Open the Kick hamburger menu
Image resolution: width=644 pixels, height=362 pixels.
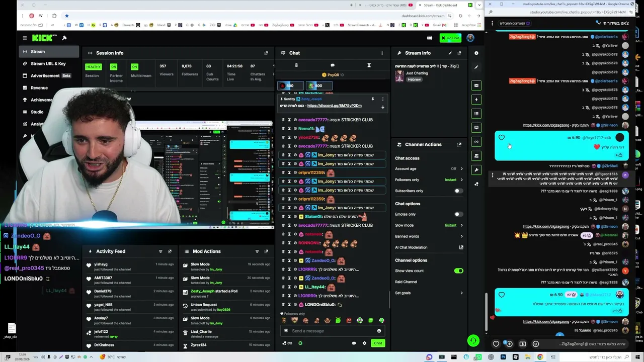25,38
